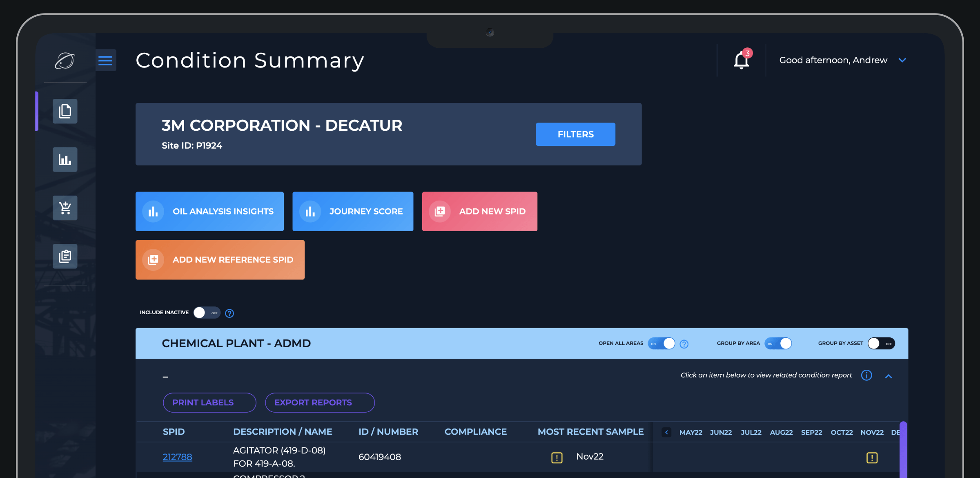Click warning icon next to Nov22 sample
980x478 pixels.
[557, 458]
